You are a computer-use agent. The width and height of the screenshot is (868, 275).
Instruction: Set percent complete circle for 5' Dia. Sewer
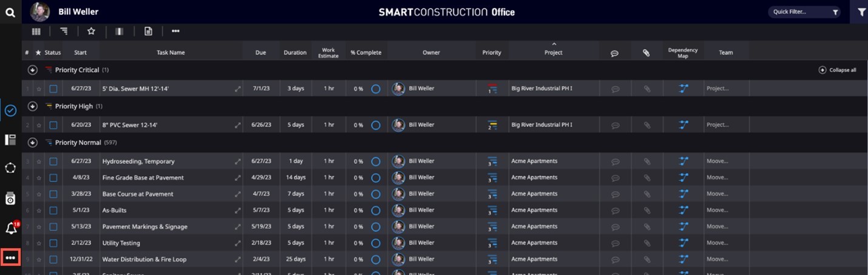pyautogui.click(x=376, y=89)
